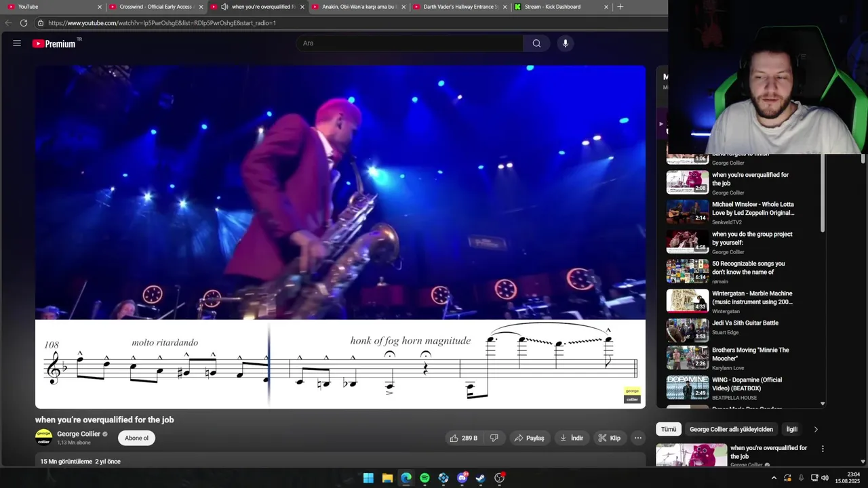Viewport: 868px width, 488px height.
Task: Open playlist thumbnail with 2:08 duration
Action: [x=688, y=182]
